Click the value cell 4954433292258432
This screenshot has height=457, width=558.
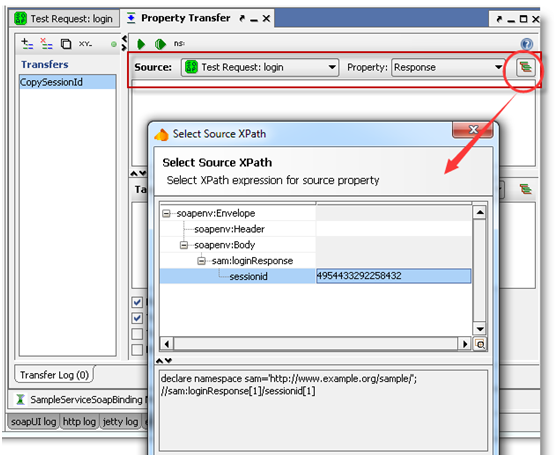[x=394, y=276]
